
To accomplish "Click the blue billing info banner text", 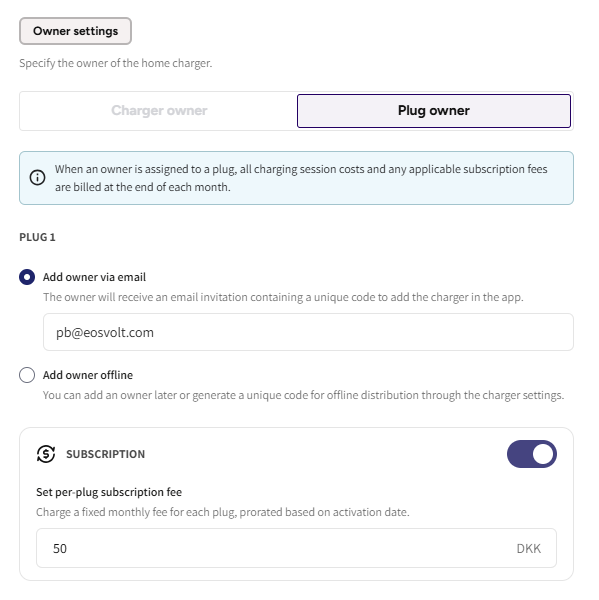I will click(301, 178).
